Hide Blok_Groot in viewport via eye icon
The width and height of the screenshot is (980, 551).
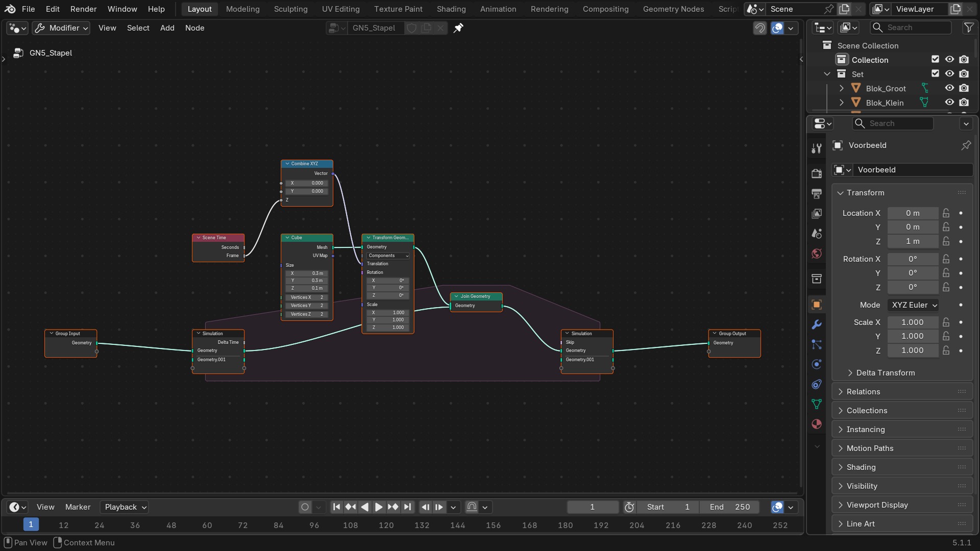[949, 88]
